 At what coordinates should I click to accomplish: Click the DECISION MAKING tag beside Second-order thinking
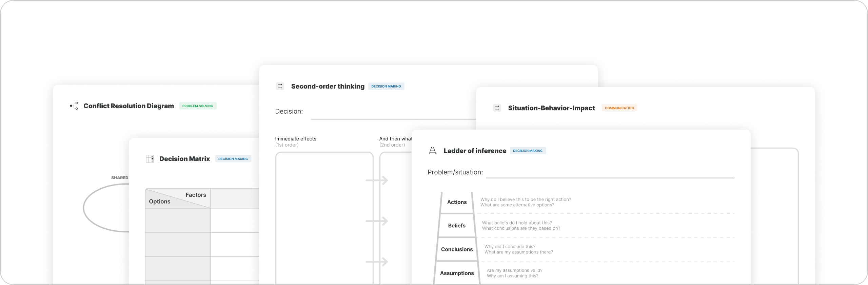point(386,86)
